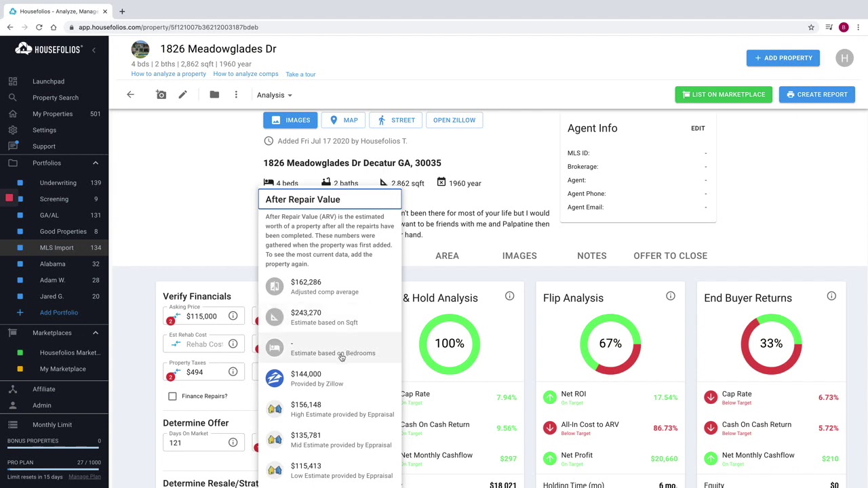Viewport: 868px width, 488px height.
Task: Click the Property Search magnifier icon
Action: 13,98
